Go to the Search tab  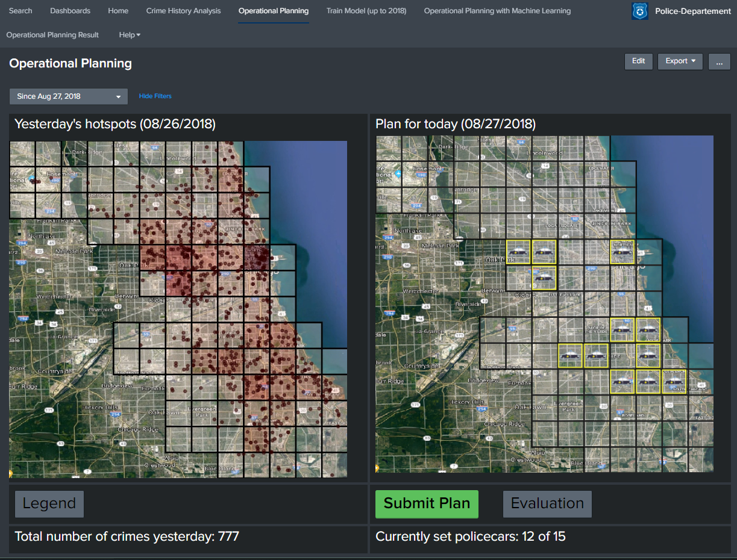20,11
